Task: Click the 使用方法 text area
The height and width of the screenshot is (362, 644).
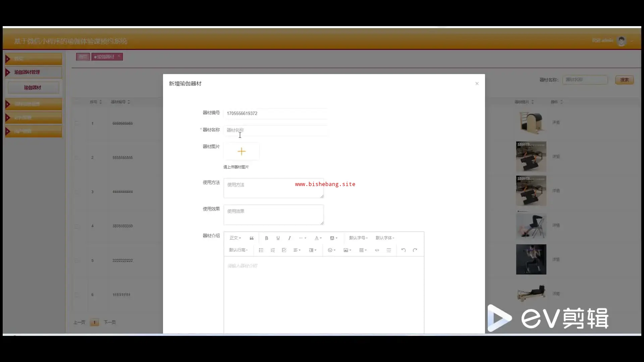Action: [273, 188]
